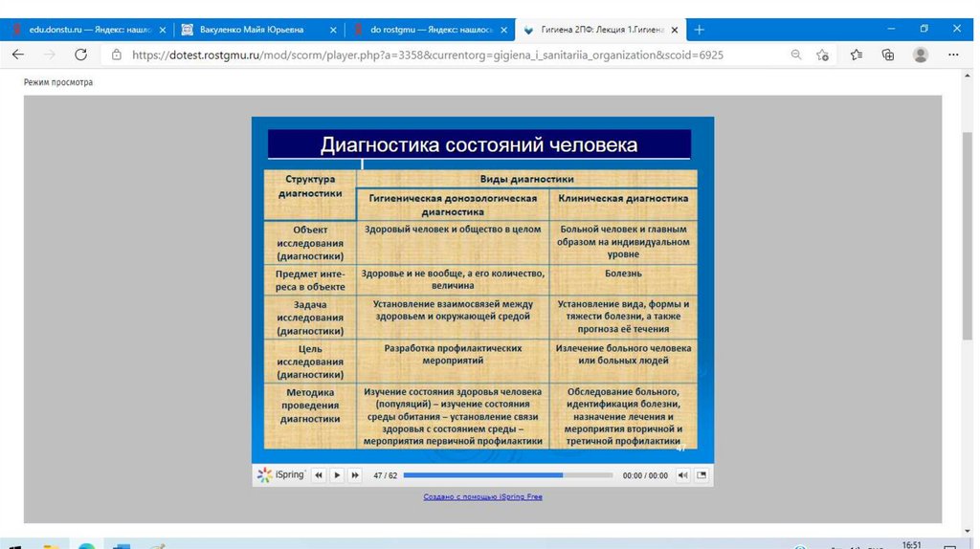Click the slide counter 47 / 62

385,475
